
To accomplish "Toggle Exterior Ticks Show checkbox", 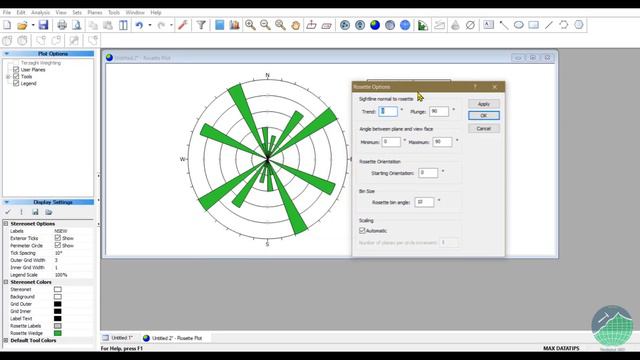I will 58,238.
